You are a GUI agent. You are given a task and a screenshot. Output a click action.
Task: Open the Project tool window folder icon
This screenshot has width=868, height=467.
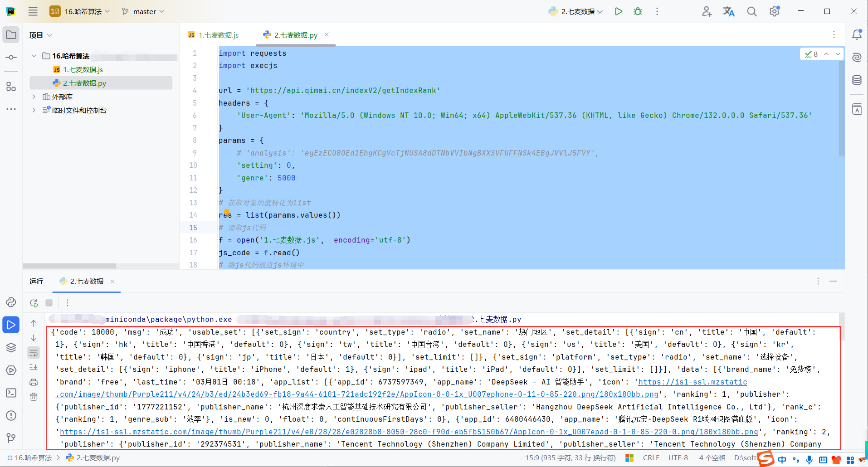(11, 35)
